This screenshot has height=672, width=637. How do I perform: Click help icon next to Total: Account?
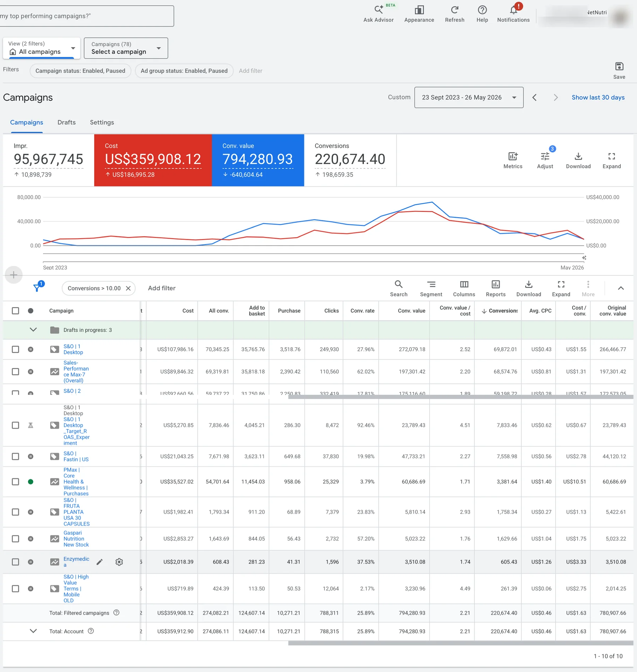coord(91,631)
